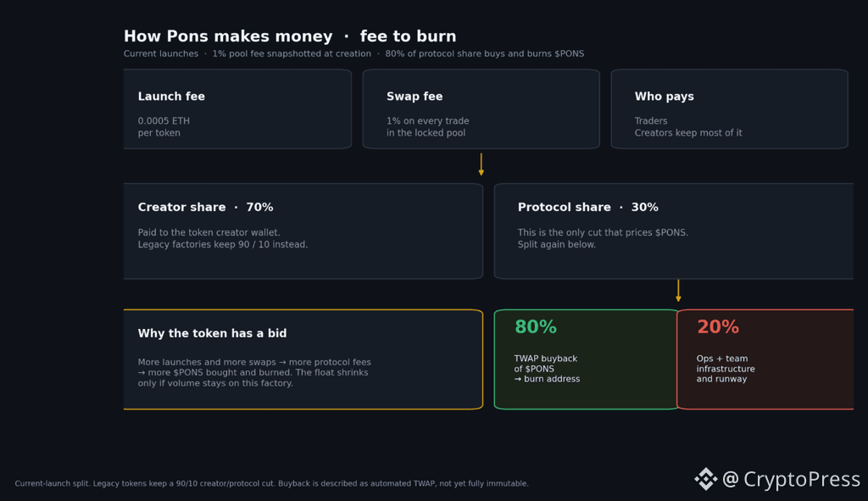The width and height of the screenshot is (868, 501).
Task: Click the Binance diamond logo icon
Action: 706,479
